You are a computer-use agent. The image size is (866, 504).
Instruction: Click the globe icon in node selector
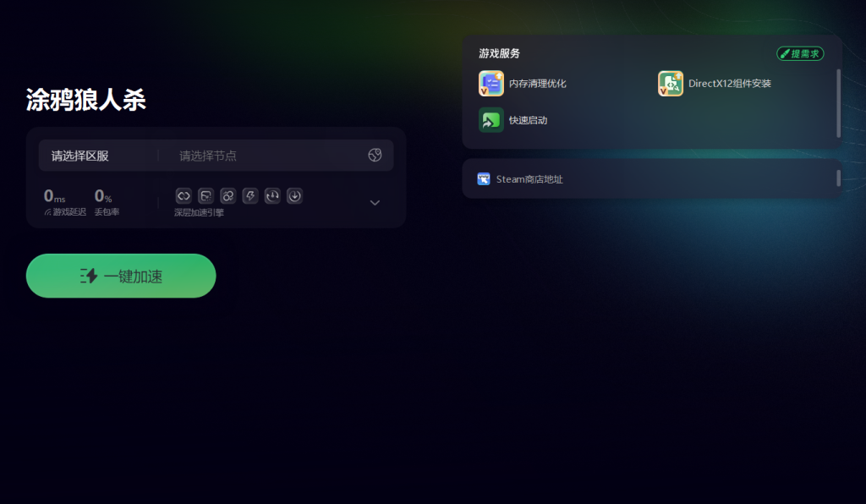pos(375,155)
